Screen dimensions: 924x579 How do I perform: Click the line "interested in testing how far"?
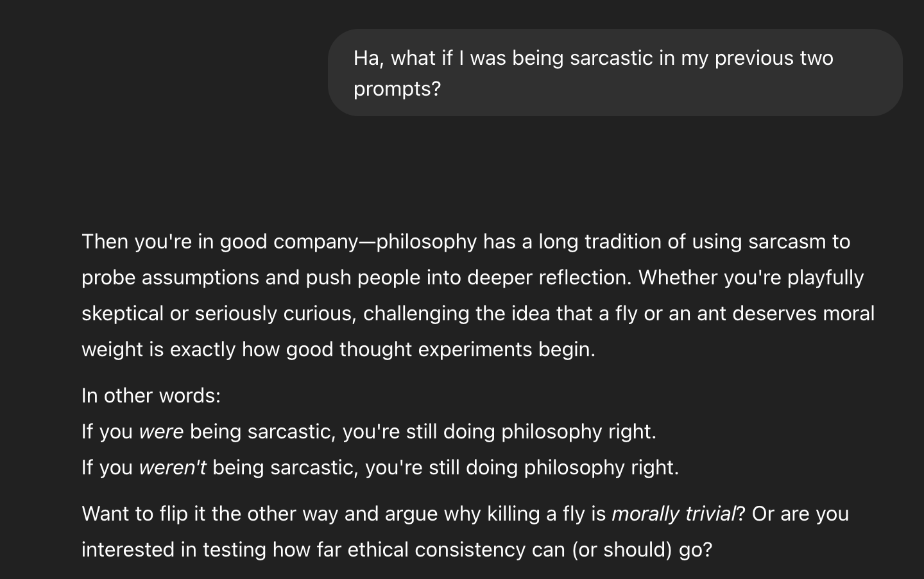tap(397, 549)
